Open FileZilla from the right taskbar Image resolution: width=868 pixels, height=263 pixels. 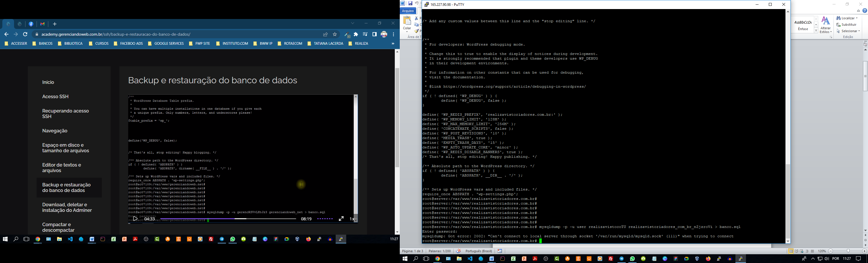611,259
